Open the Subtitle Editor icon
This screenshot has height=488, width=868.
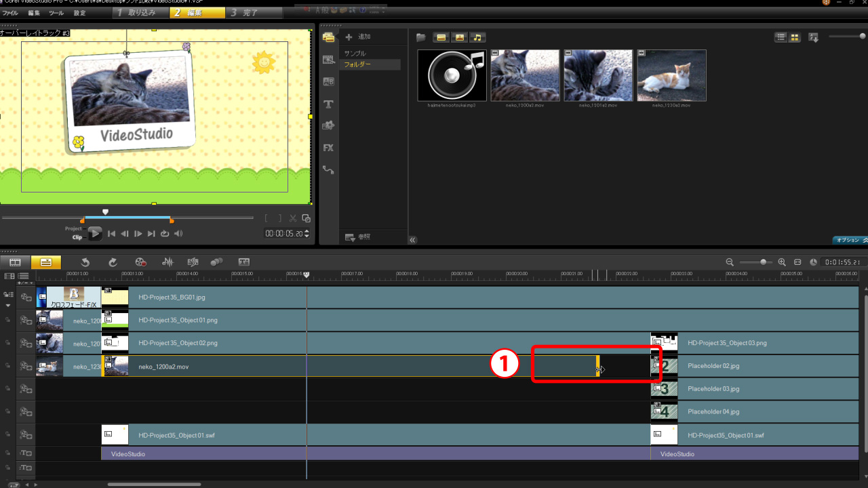(x=243, y=262)
